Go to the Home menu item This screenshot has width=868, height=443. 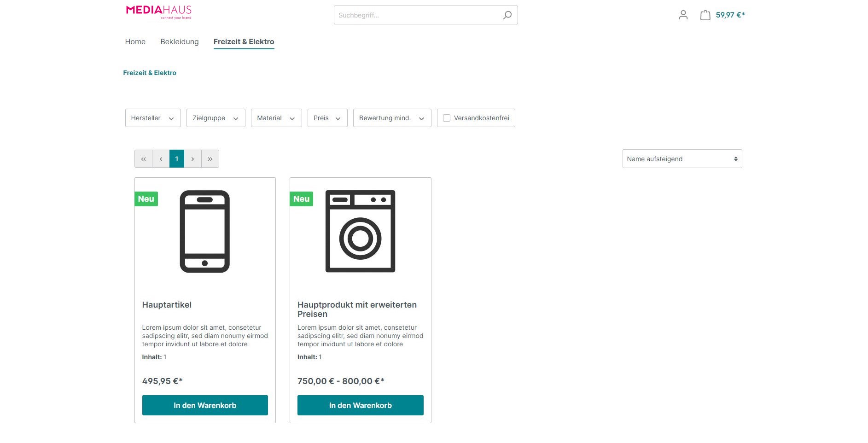tap(135, 41)
